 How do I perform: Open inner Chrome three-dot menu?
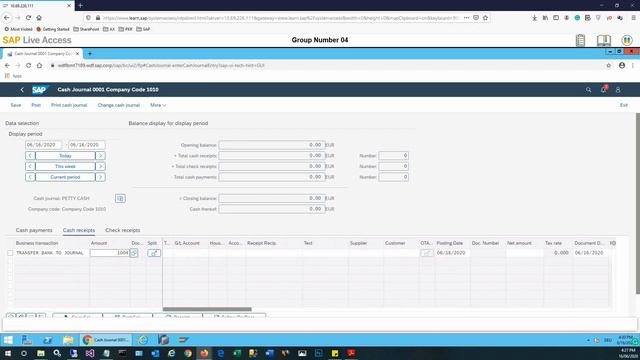pos(633,65)
